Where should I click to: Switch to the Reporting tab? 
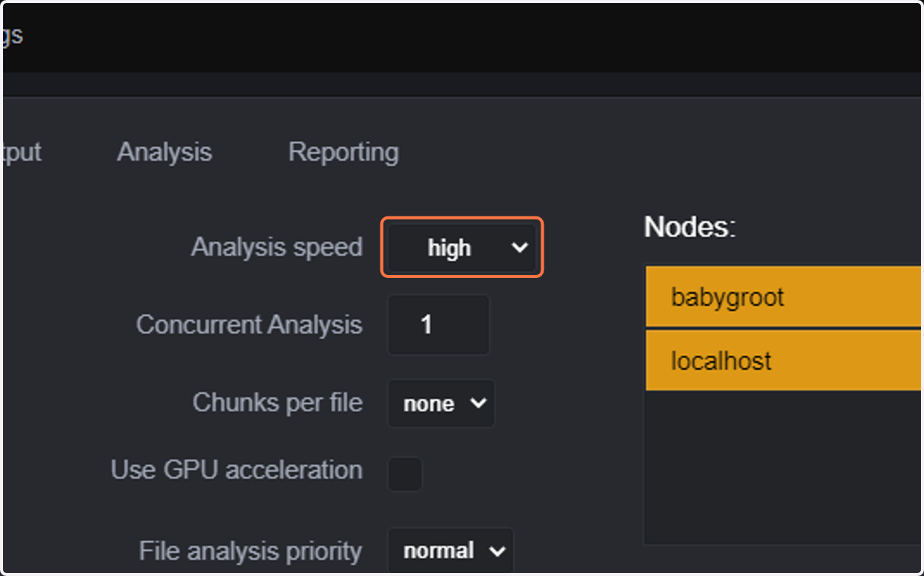[343, 152]
